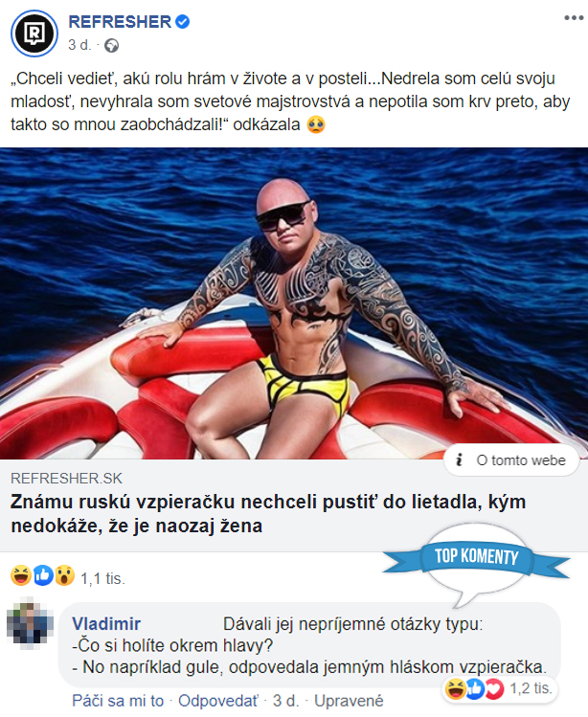The height and width of the screenshot is (717, 588).
Task: Click the public globe audience icon
Action: point(112,46)
